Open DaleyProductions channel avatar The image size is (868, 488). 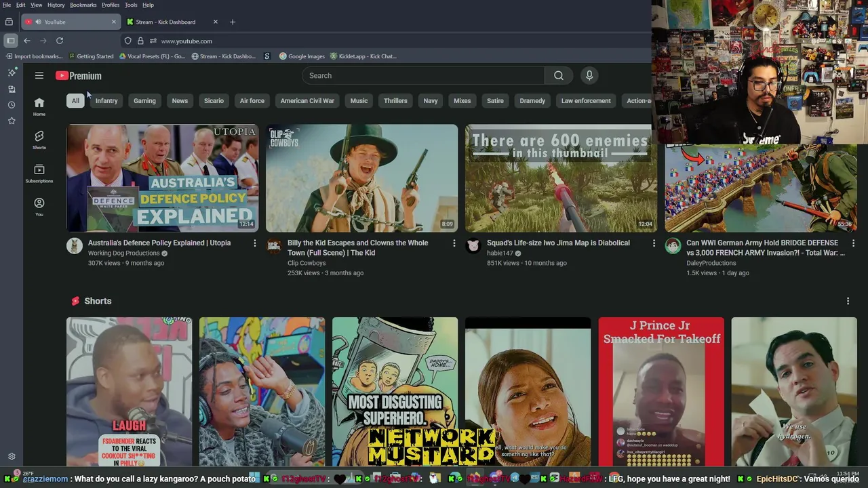pos(673,245)
